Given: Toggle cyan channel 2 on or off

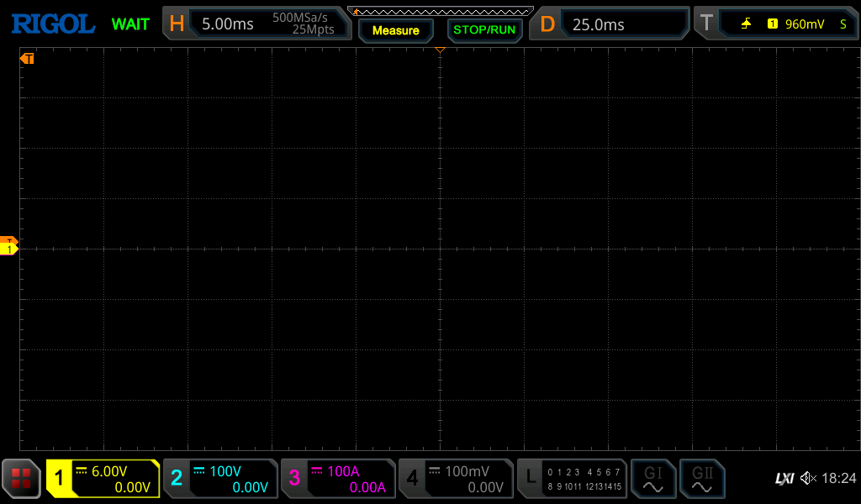Looking at the screenshot, I should point(220,479).
